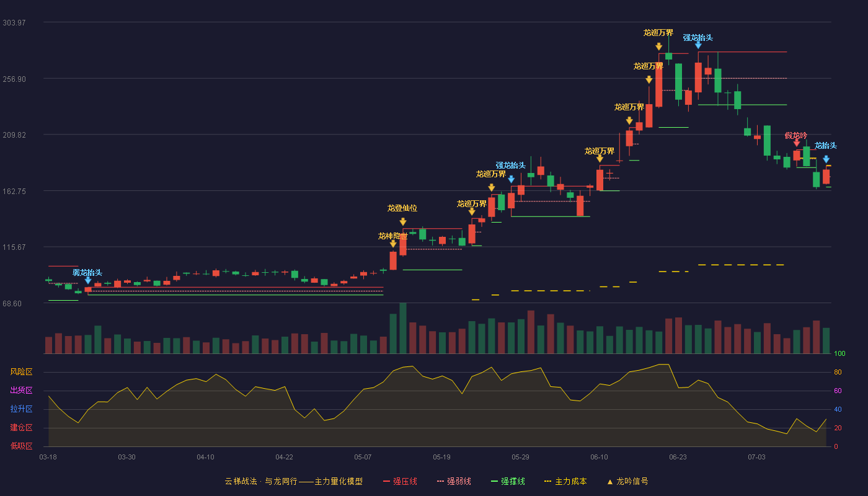
Task: Click the 05-19 date on the time axis
Action: coord(441,457)
